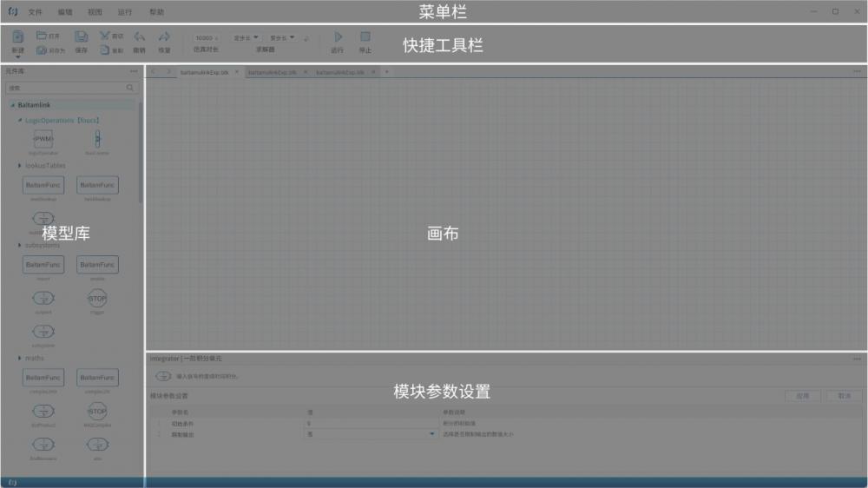This screenshot has height=488, width=868.
Task: Click the 取消 (Cancel) button
Action: (x=844, y=395)
